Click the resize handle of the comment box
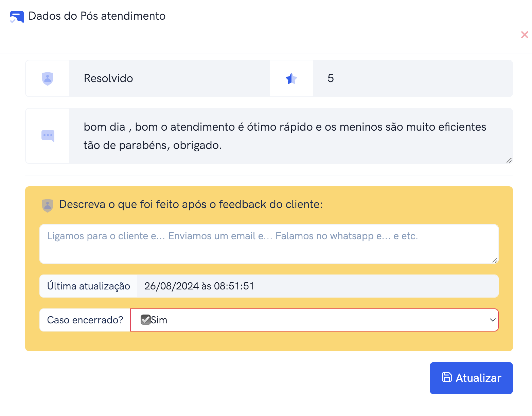532x416 pixels. pos(509,160)
